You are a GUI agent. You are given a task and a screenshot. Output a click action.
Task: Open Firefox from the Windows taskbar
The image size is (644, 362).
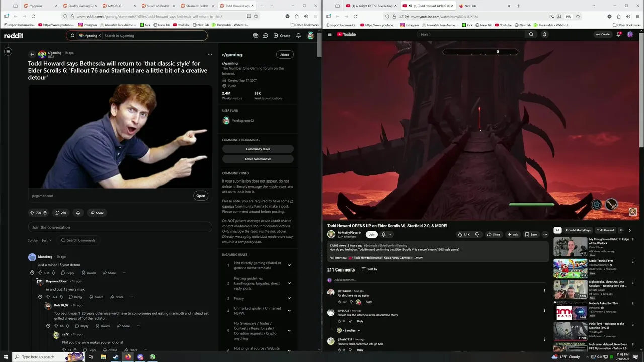(x=128, y=357)
